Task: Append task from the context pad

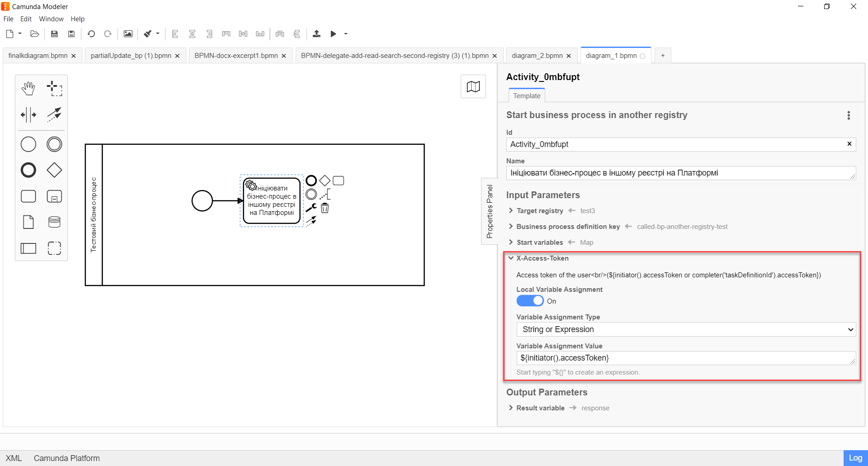Action: click(338, 181)
